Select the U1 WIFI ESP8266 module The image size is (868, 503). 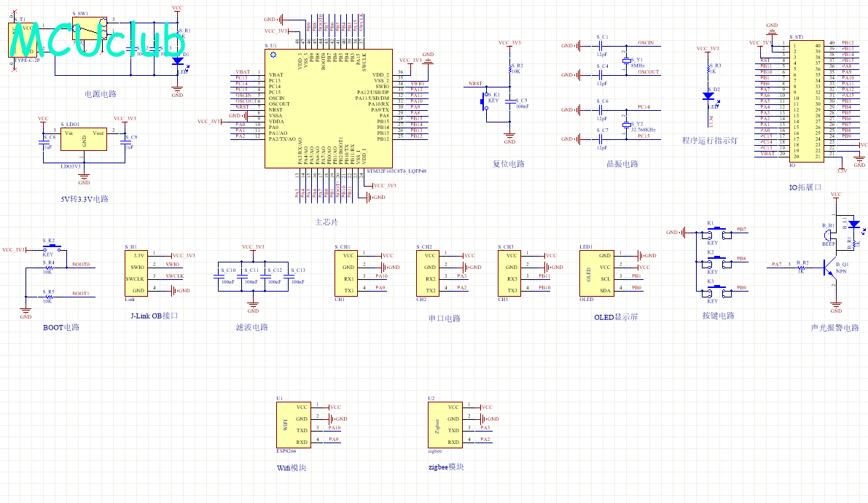click(x=294, y=425)
